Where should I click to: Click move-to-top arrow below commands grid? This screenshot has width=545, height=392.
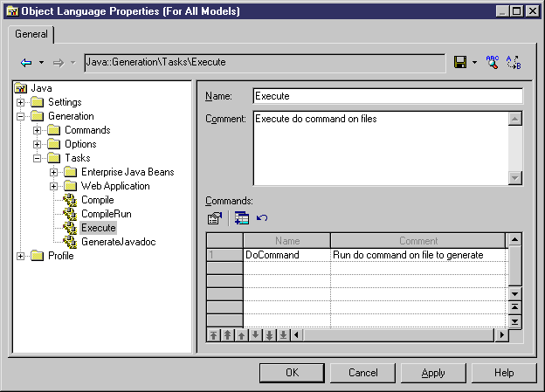(x=213, y=335)
